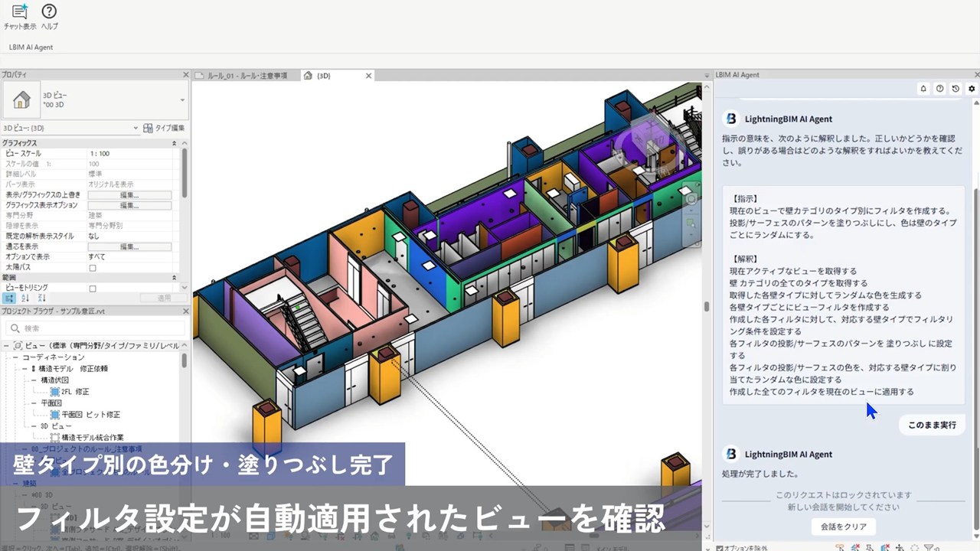Open agent panel settings gear
The height and width of the screenshot is (551, 980).
(x=972, y=89)
